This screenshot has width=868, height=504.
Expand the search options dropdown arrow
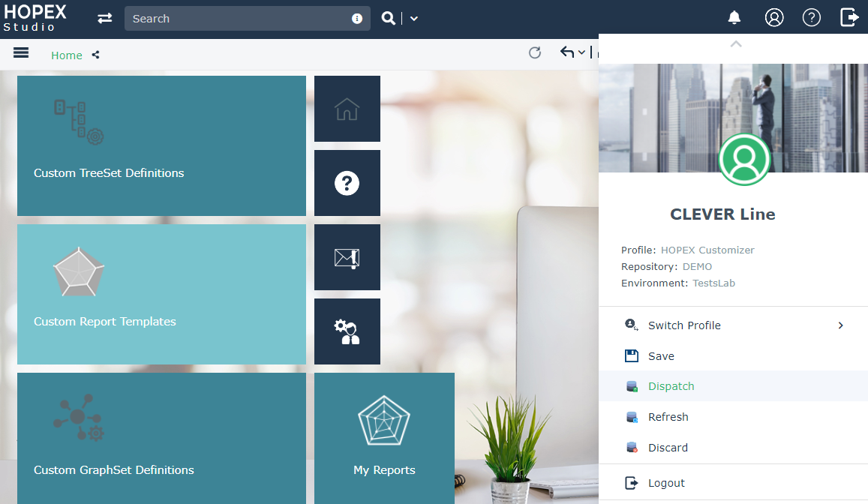tap(414, 19)
